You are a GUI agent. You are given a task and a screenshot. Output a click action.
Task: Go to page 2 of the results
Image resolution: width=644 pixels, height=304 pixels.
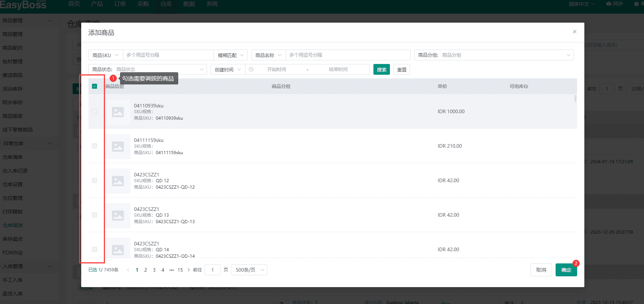[x=146, y=270]
